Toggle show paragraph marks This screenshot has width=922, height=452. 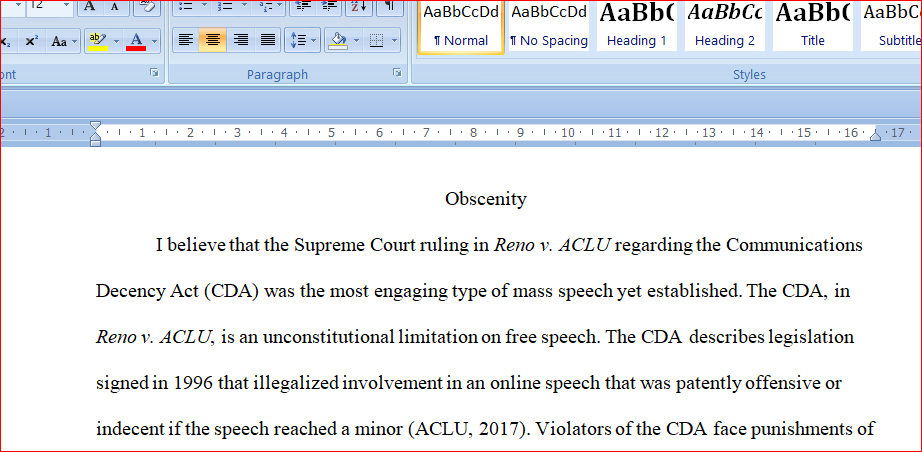[x=389, y=6]
